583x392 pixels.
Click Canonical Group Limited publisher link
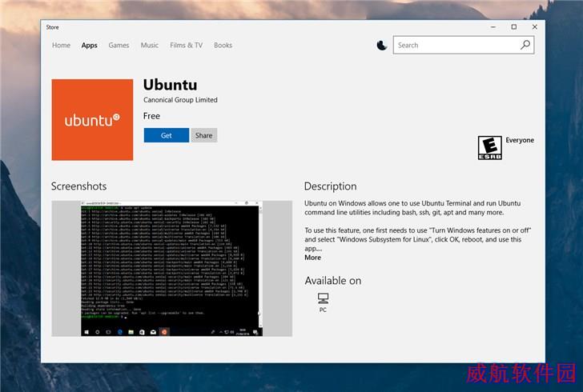point(180,100)
